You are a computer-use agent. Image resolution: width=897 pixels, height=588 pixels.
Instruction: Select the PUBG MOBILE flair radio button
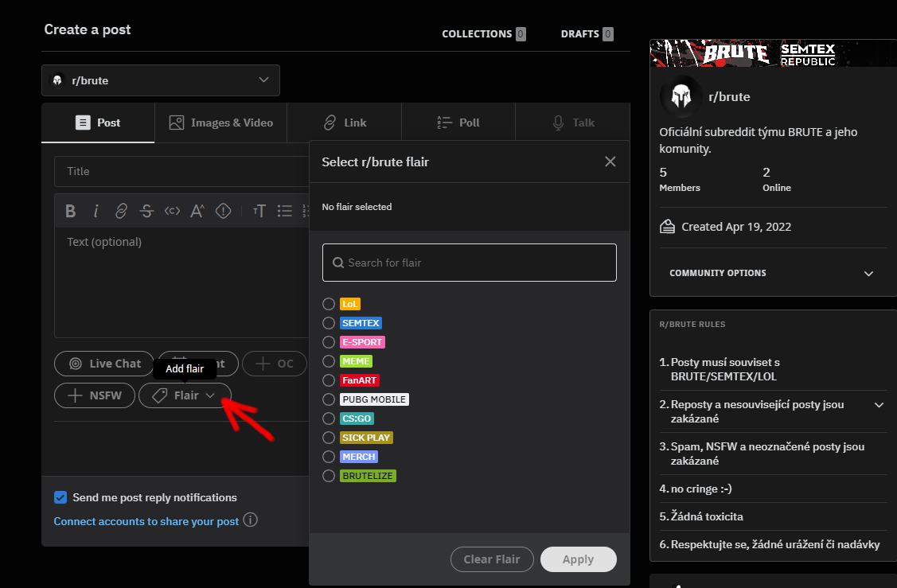point(329,399)
